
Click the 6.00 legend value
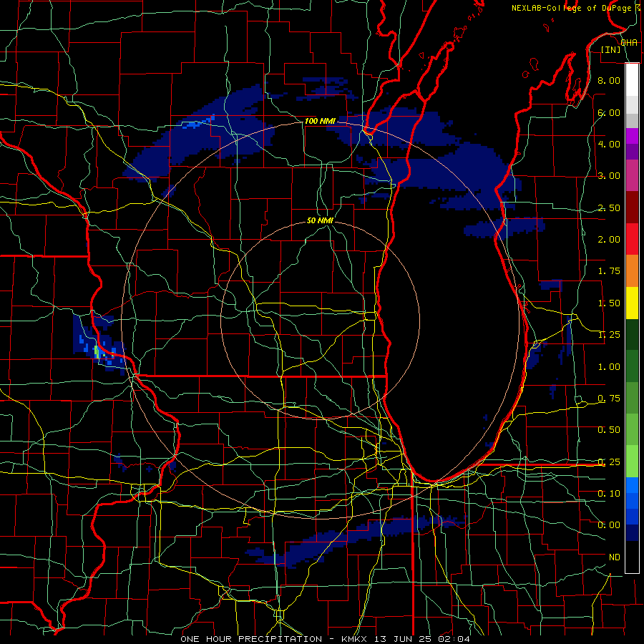(x=609, y=112)
